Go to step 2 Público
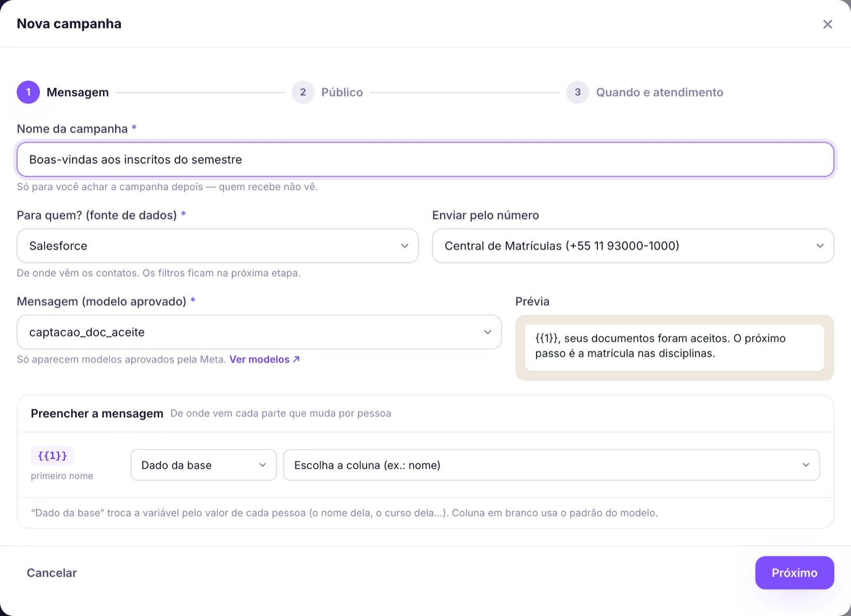Viewport: 851px width, 616px height. pos(328,92)
